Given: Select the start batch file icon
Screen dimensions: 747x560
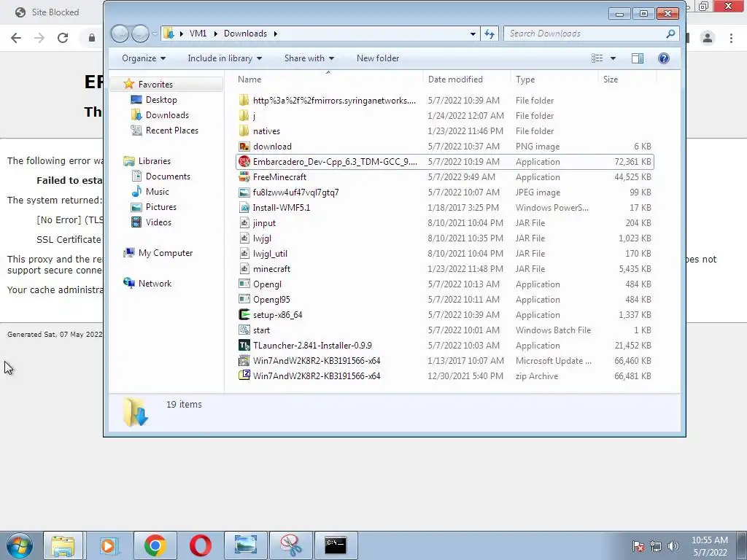Looking at the screenshot, I should [x=244, y=330].
